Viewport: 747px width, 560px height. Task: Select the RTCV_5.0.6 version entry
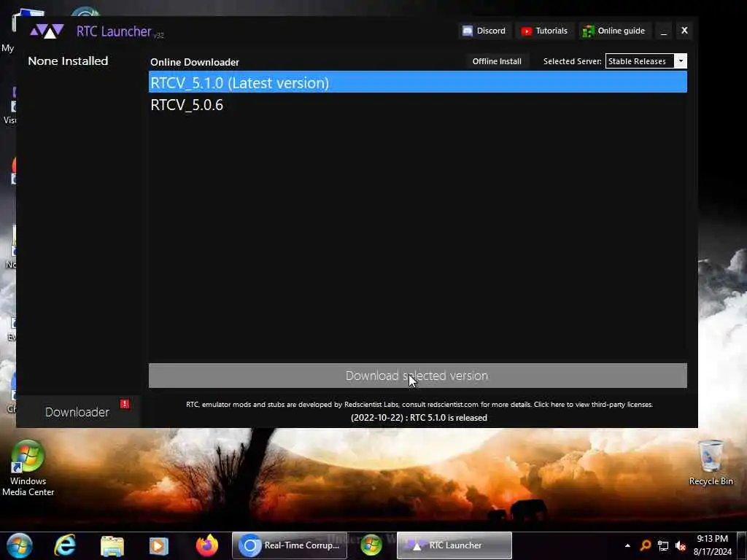click(x=418, y=105)
